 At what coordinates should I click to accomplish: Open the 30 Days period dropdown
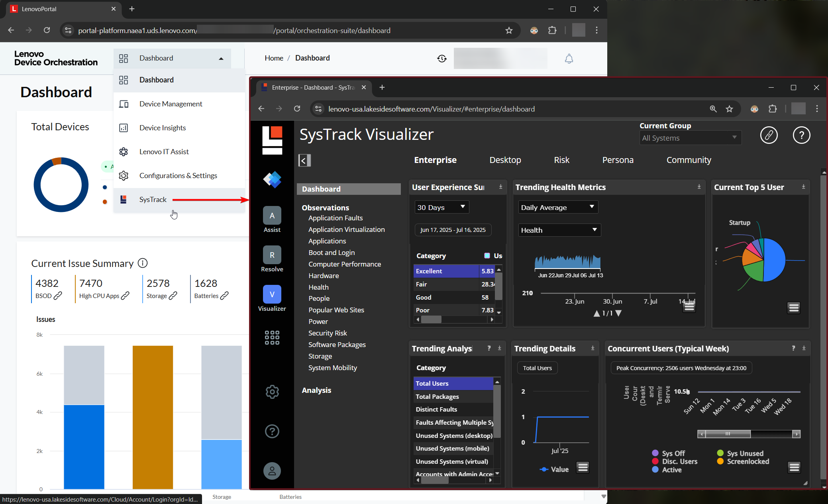441,207
